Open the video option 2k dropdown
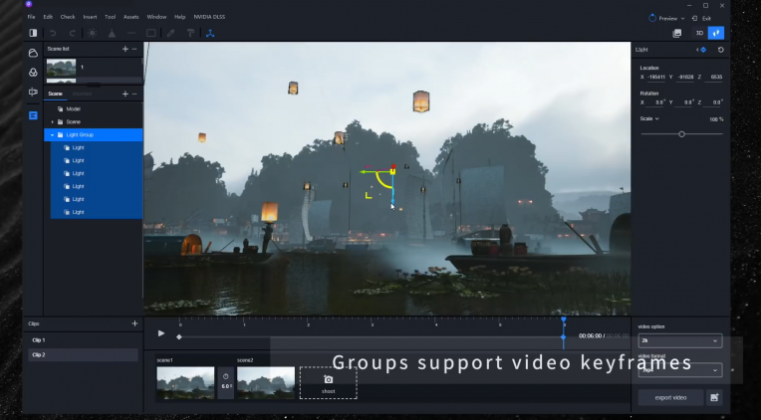The height and width of the screenshot is (420, 761). coord(680,341)
